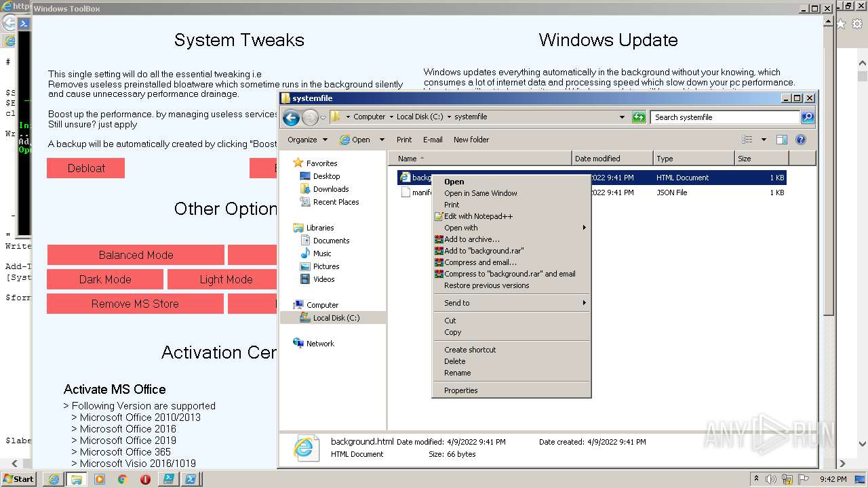Choose Rename in context menu
The width and height of the screenshot is (868, 488).
[x=457, y=373]
